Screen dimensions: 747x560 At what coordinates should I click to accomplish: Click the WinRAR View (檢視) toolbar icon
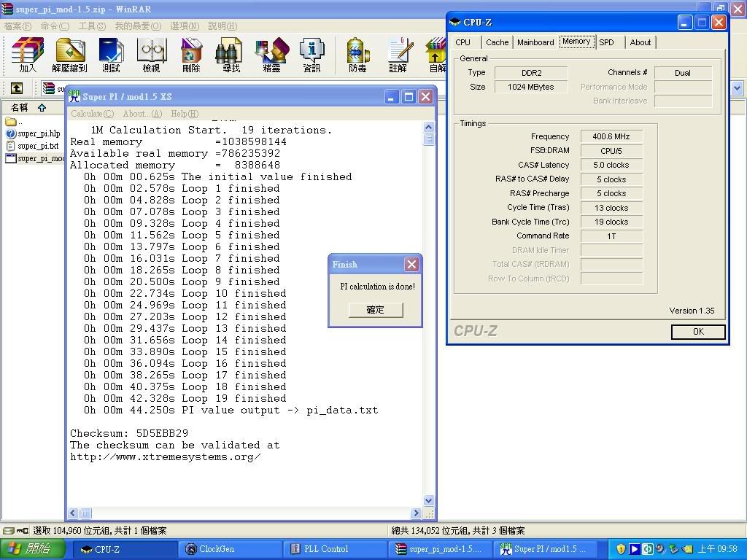(152, 55)
